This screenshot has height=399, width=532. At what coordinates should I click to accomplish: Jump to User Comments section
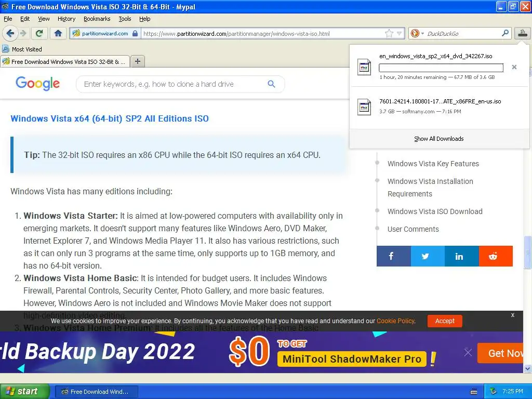[x=413, y=229]
